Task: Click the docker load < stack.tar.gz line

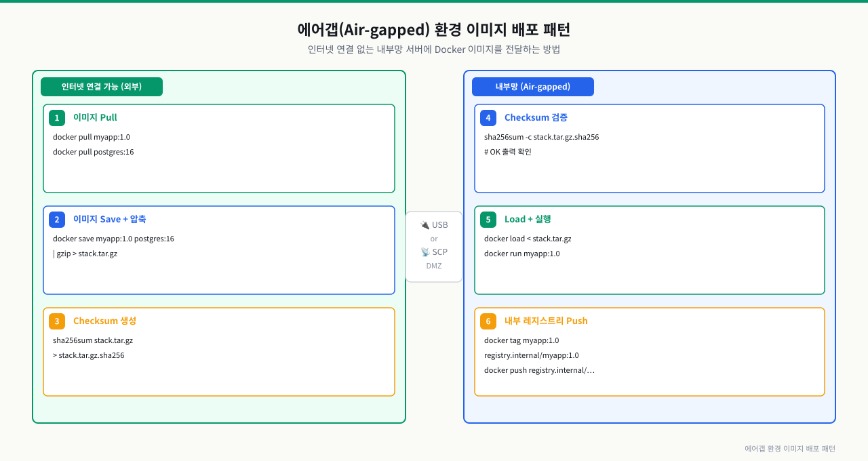Action: (x=528, y=239)
